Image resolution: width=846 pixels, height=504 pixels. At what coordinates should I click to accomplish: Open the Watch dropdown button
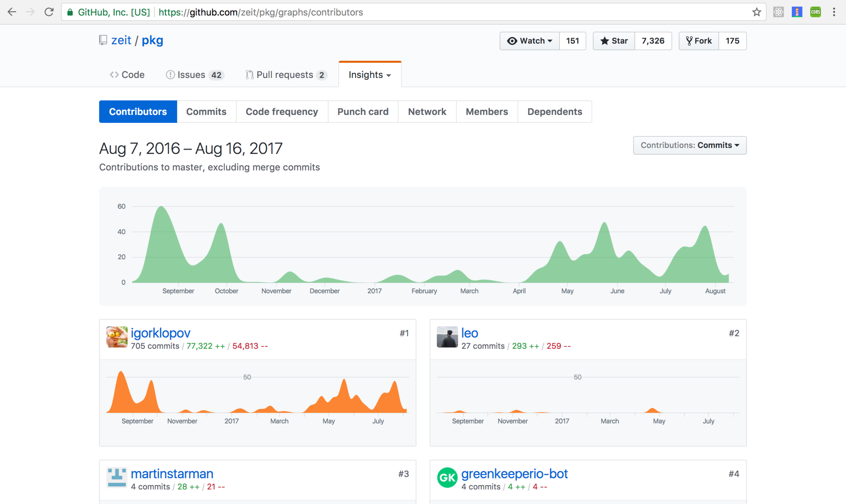(529, 41)
